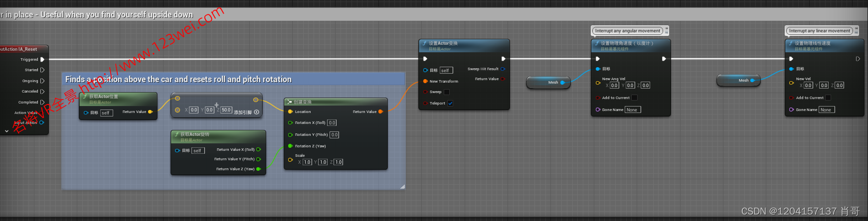868x221 pixels.
Task: Click New Ang Vel X value field
Action: click(615, 86)
